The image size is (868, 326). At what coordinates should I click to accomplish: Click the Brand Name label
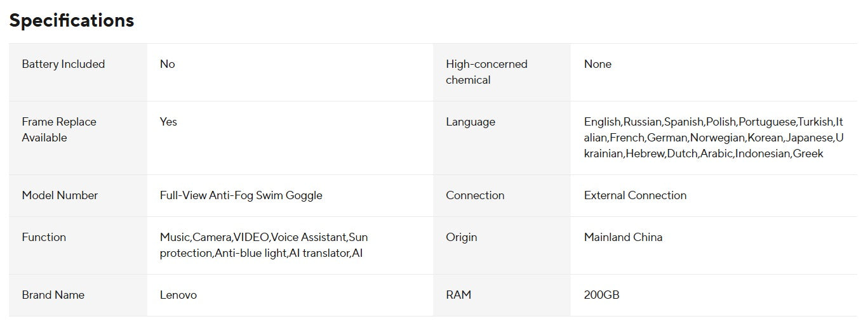(x=53, y=295)
